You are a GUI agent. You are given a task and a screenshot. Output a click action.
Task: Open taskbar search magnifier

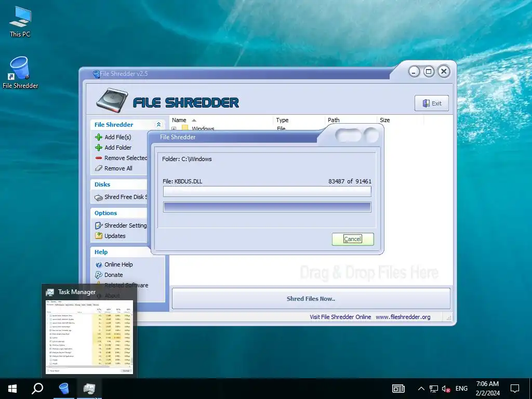[x=37, y=389]
